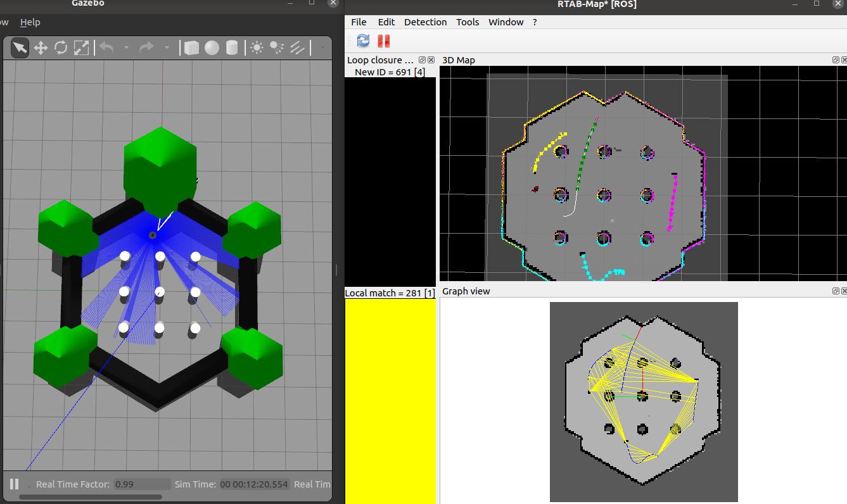Insert a sphere shape into the world
This screenshot has height=504, width=847.
click(212, 47)
